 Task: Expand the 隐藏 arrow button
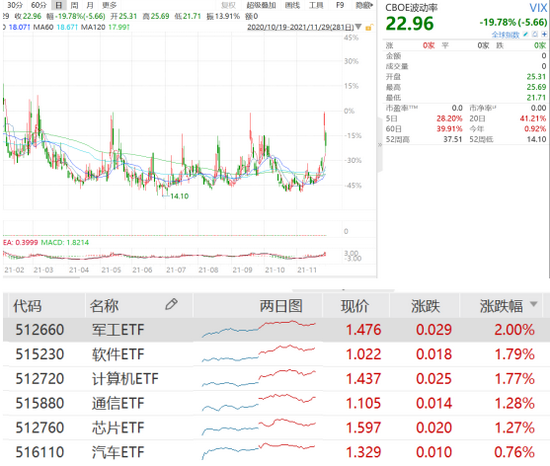coord(364,5)
